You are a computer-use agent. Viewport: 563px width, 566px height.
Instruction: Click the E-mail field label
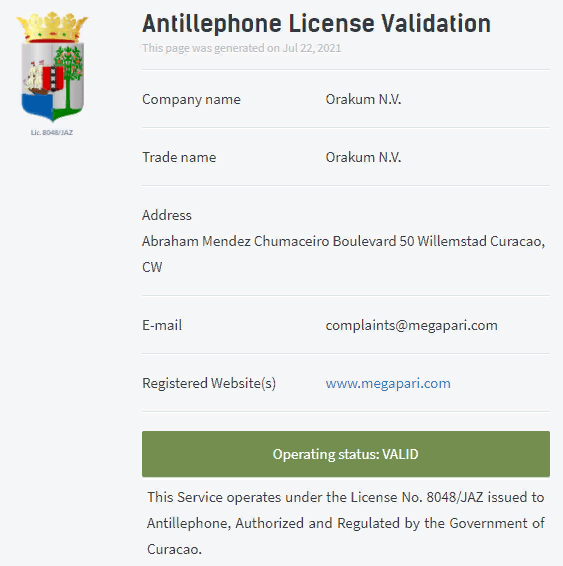tap(162, 325)
